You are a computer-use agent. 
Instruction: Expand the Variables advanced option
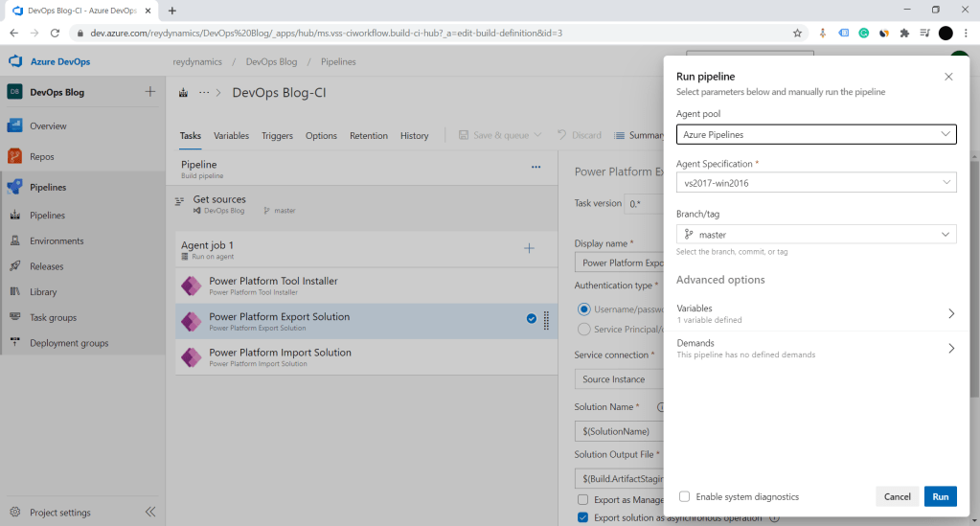click(815, 313)
